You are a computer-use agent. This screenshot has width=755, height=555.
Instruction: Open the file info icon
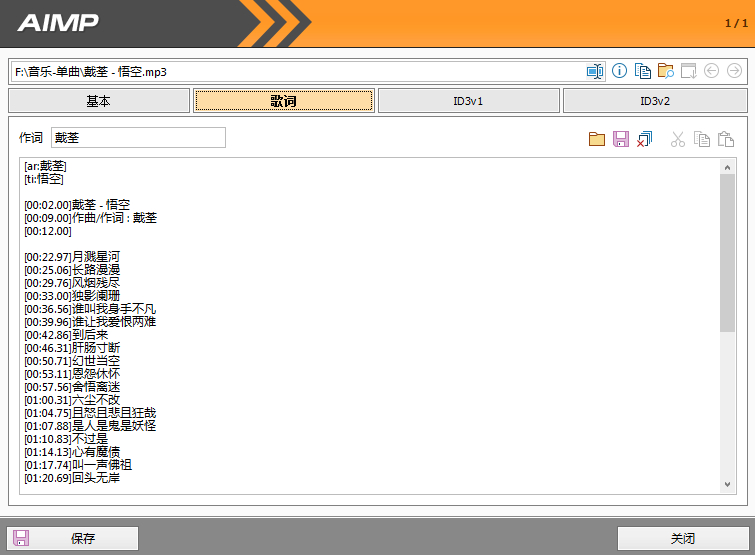coord(619,71)
